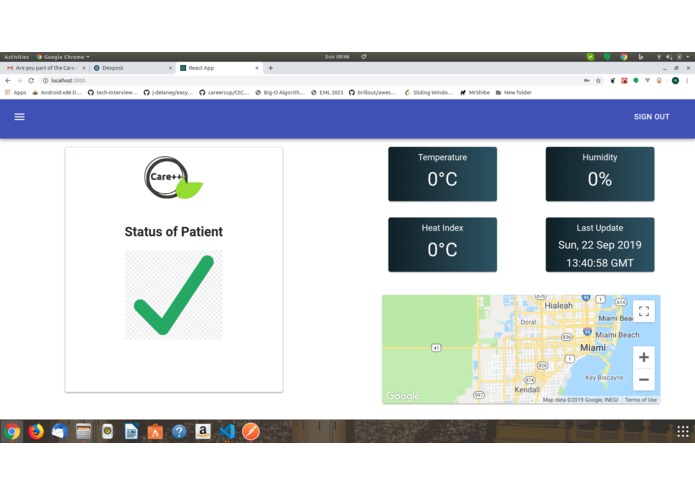Open the Big-O Algorithm bookmark
Viewport: 695px width, 494px height.
280,93
